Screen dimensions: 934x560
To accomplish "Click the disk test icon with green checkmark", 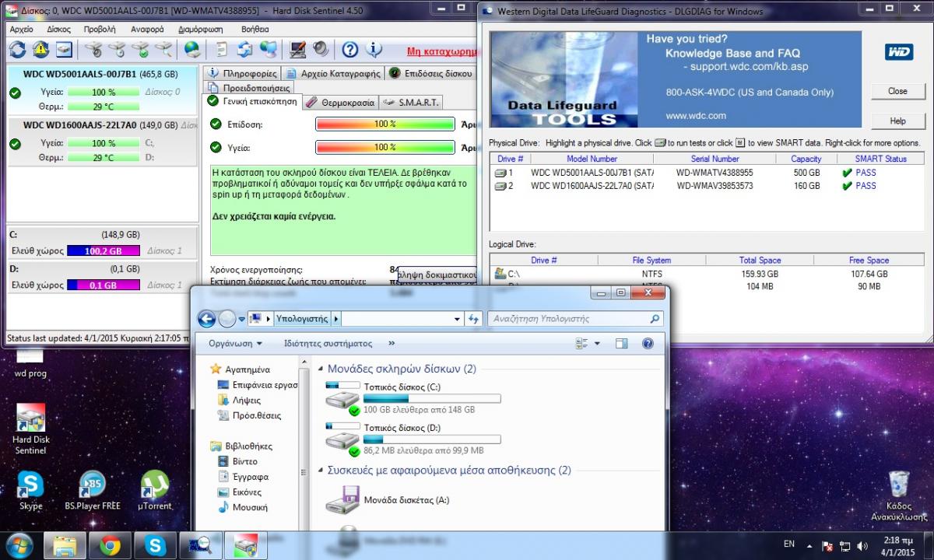I will [x=140, y=50].
